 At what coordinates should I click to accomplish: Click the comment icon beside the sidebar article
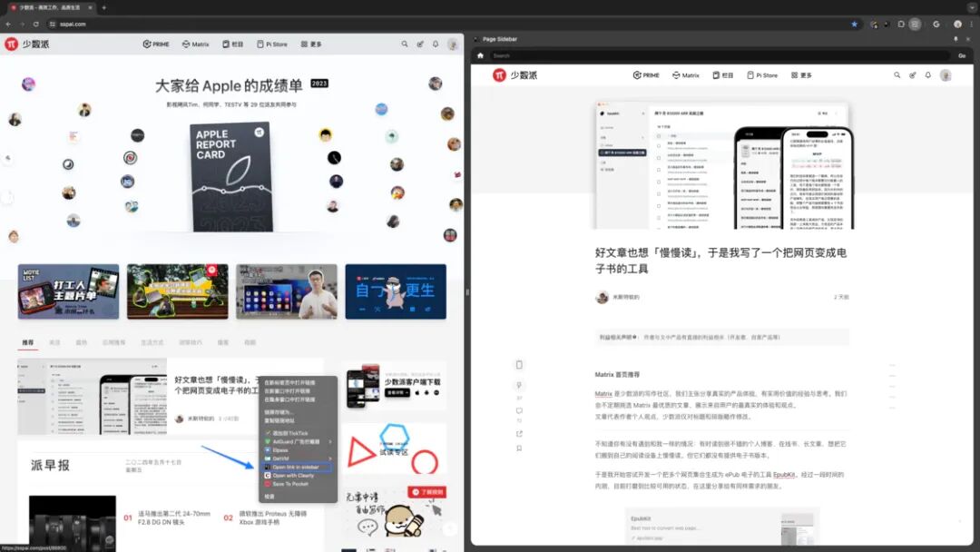tap(519, 410)
